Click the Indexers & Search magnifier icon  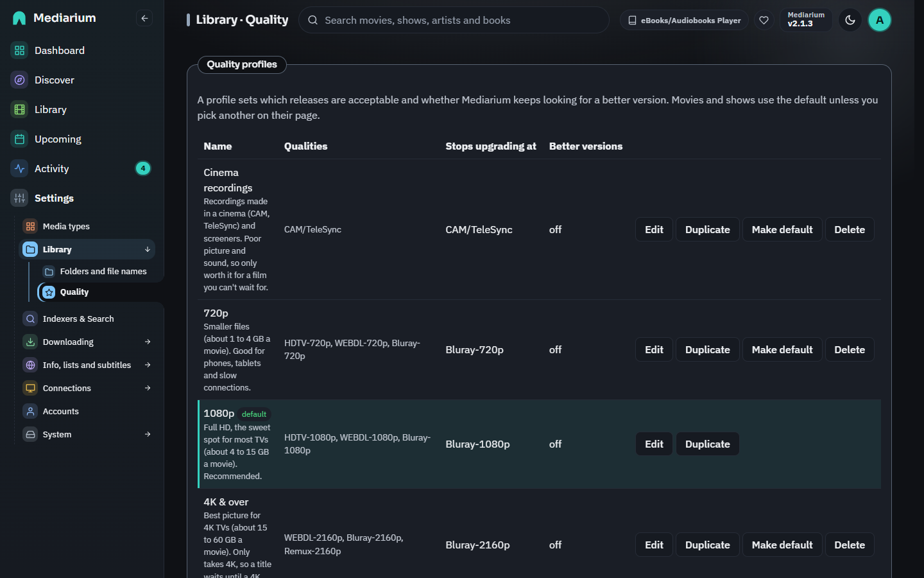coord(30,319)
